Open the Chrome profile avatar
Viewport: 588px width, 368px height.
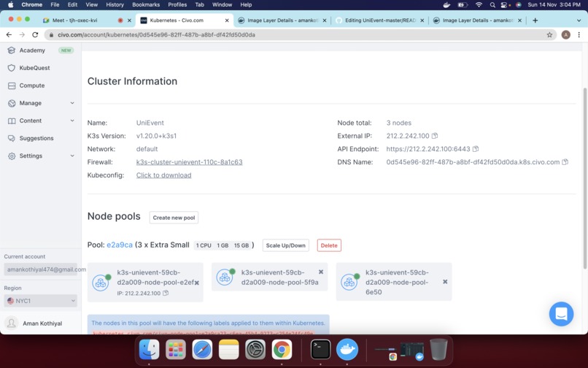click(x=565, y=34)
